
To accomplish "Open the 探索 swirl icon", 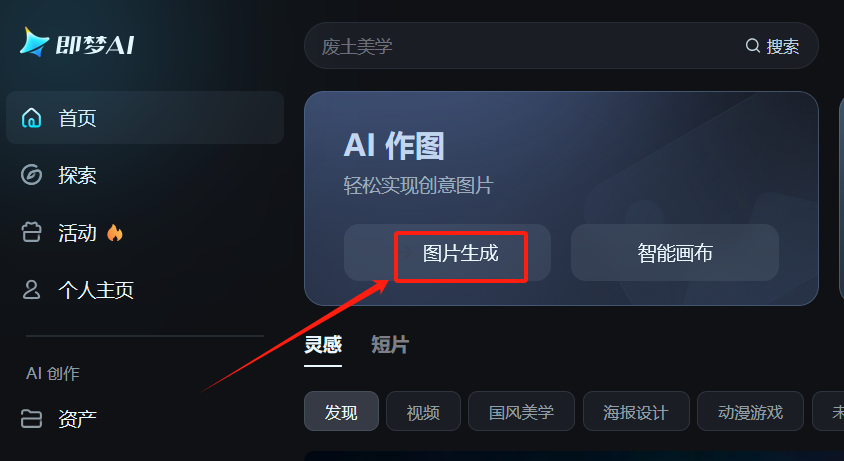I will pyautogui.click(x=31, y=175).
